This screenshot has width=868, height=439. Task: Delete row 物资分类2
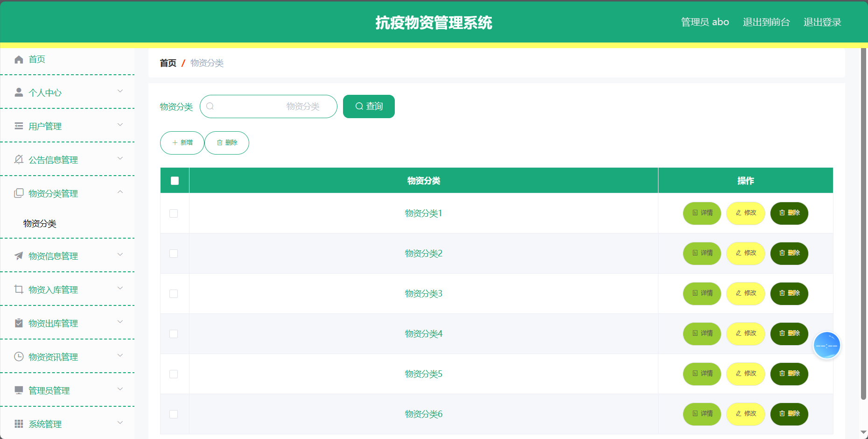point(789,253)
